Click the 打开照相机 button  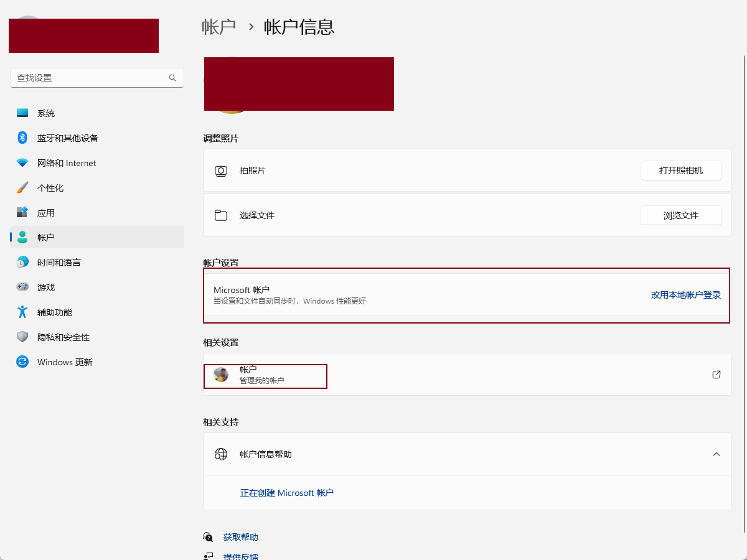[680, 170]
